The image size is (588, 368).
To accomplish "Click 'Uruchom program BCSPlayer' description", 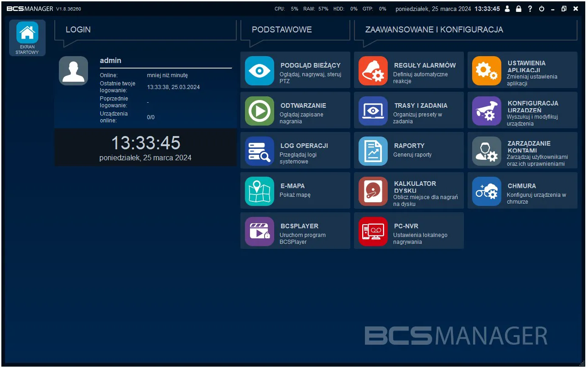I will point(302,238).
